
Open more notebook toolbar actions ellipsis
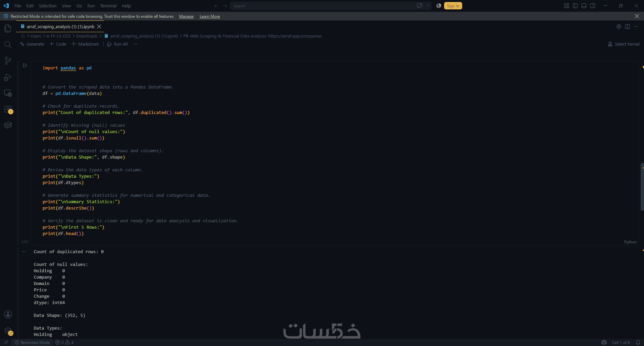coord(135,44)
